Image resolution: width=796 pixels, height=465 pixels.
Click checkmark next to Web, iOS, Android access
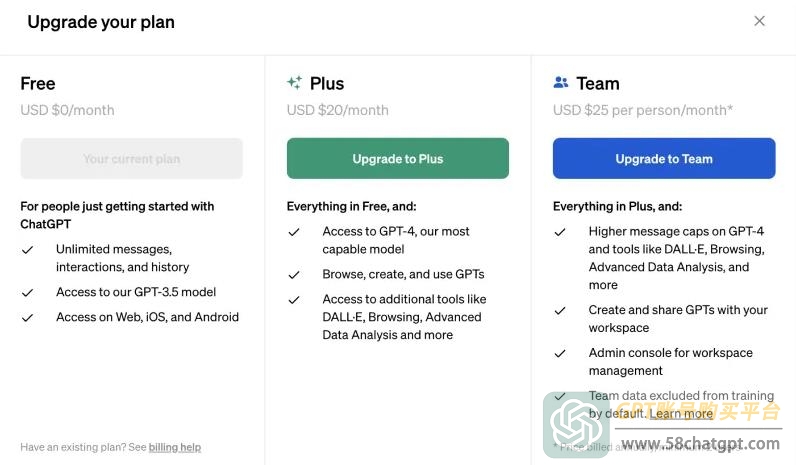[27, 318]
